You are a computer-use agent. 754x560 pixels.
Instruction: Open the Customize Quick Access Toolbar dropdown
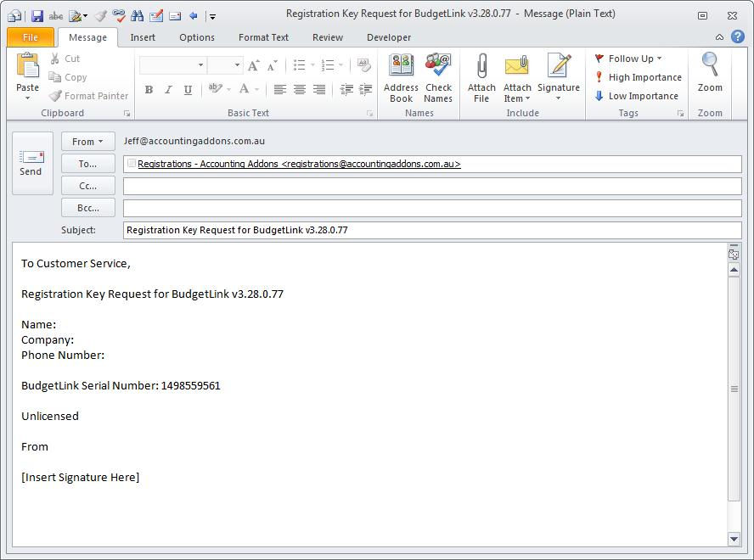(212, 16)
